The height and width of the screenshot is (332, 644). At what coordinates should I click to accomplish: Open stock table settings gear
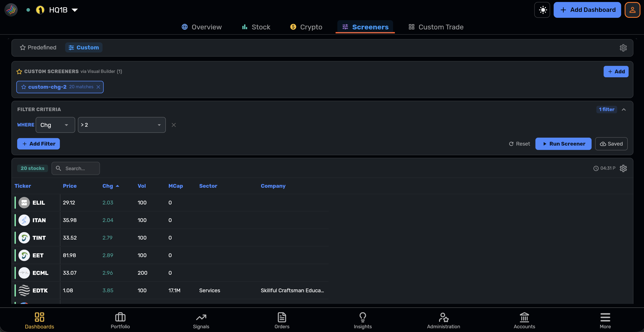(623, 168)
